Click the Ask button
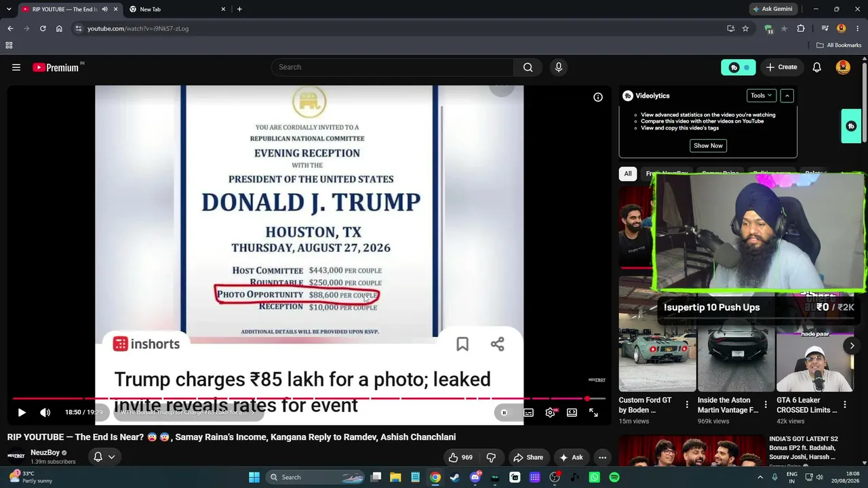Viewport: 868px width, 488px height. click(x=570, y=457)
